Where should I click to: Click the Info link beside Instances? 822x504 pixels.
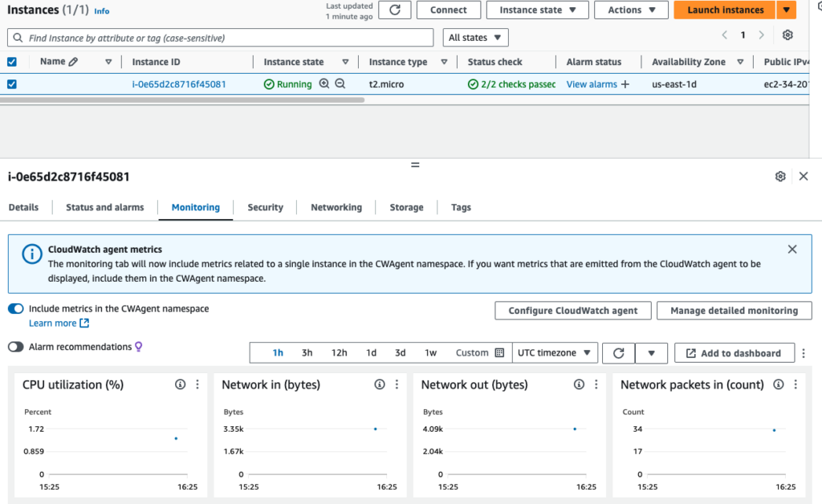[102, 11]
